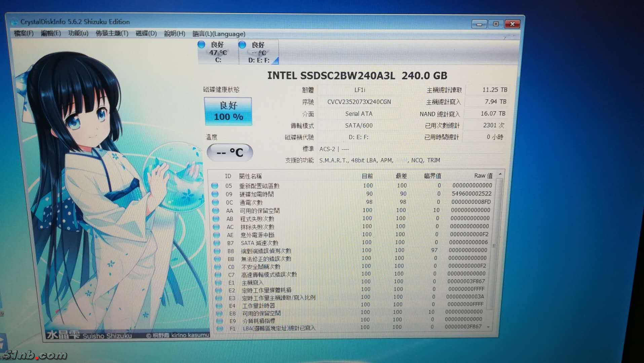Click status icon of attribute B7 row

(217, 243)
